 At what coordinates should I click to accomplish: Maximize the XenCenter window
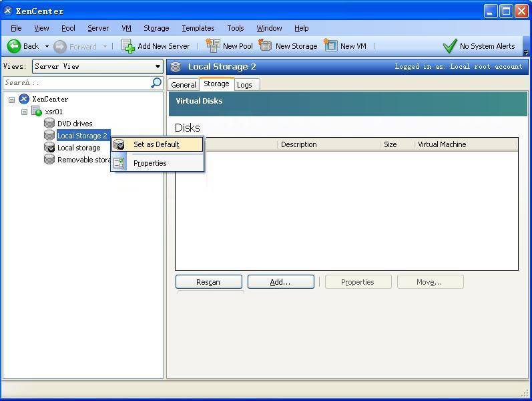(x=506, y=11)
